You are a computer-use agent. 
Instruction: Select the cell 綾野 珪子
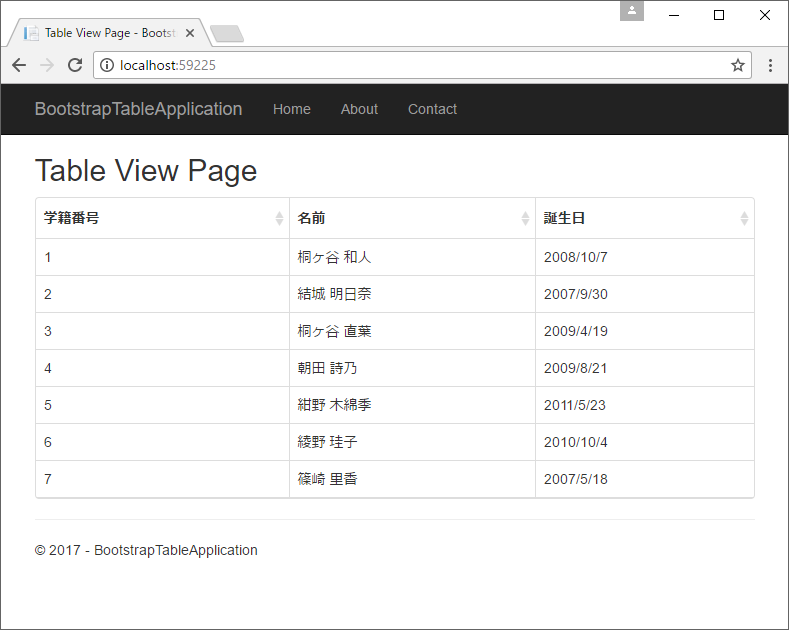click(412, 442)
